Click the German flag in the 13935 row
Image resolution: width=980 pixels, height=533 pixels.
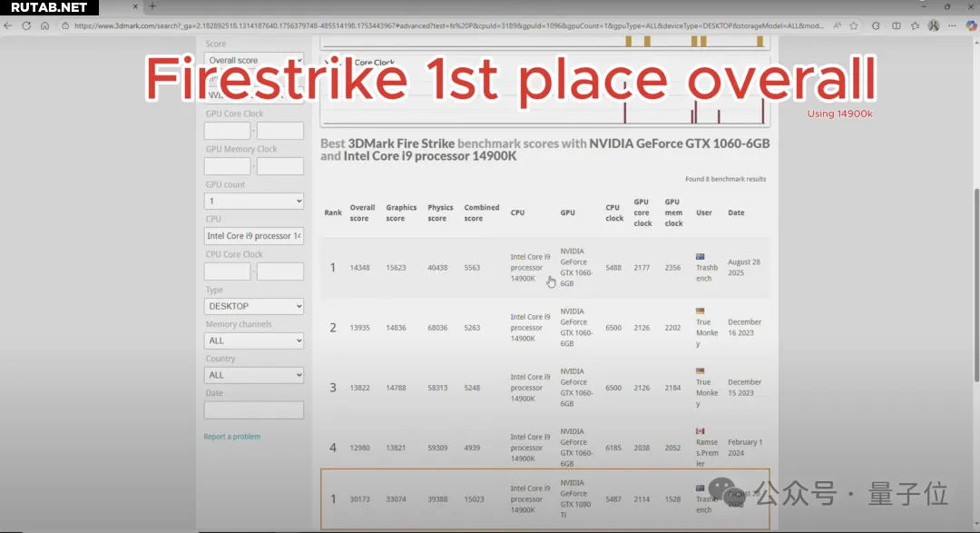pyautogui.click(x=700, y=311)
